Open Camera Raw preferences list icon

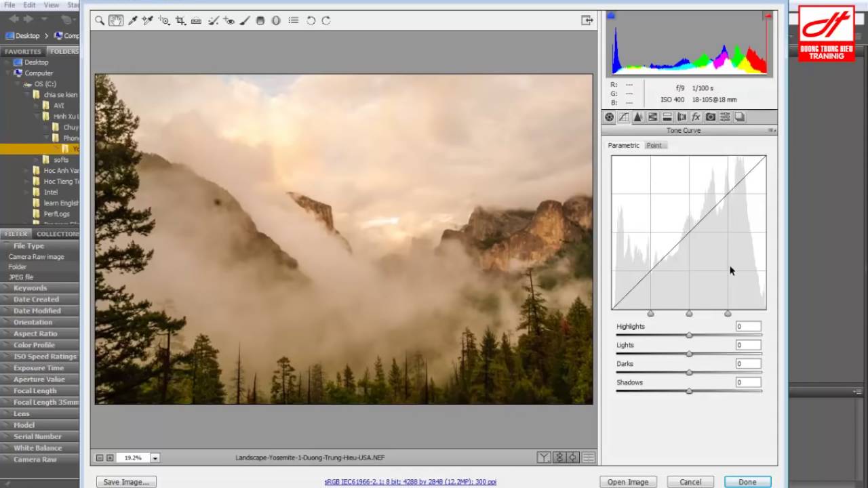tap(294, 21)
